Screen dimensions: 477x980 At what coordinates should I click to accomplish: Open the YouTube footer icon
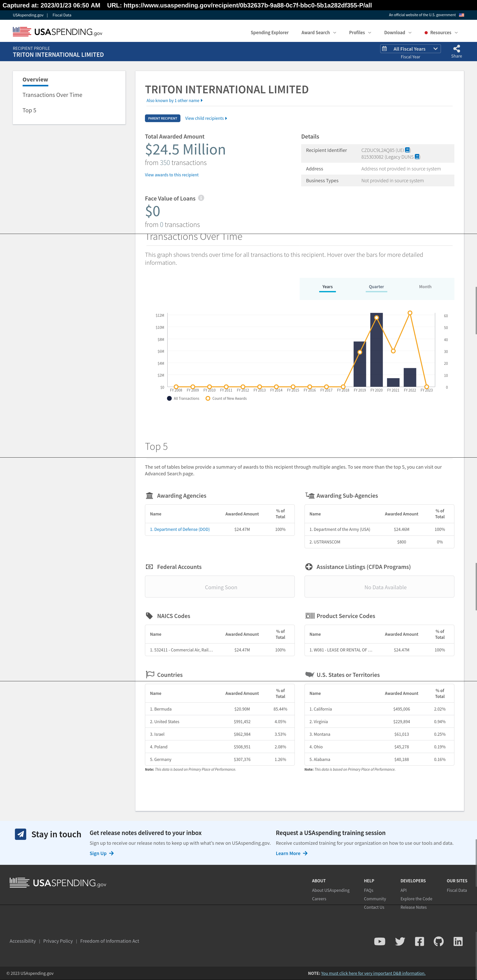(x=380, y=941)
